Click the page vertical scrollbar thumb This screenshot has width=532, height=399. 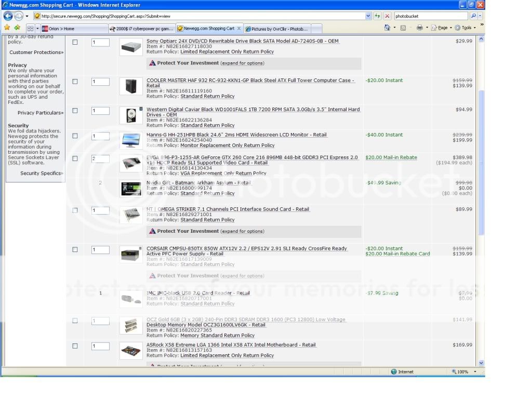[481, 163]
